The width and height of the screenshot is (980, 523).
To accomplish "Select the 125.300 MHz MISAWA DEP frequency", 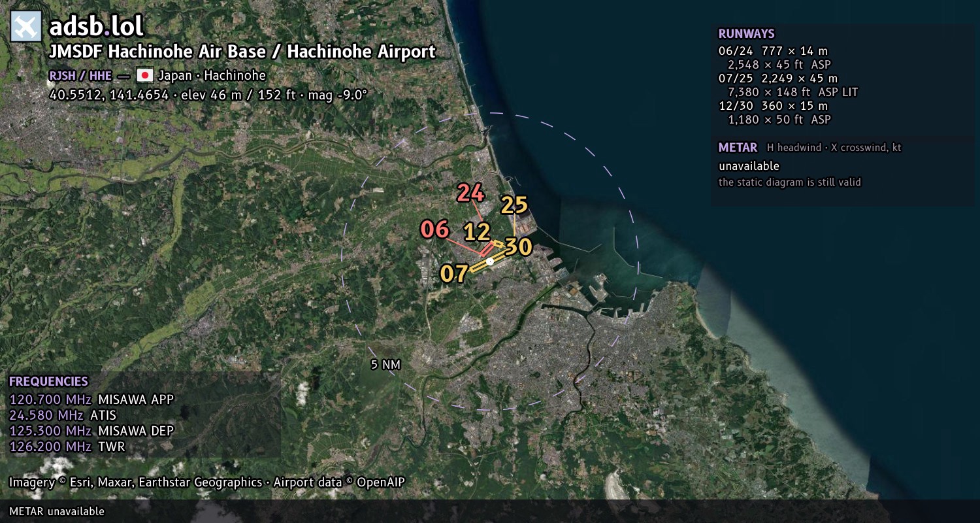I will click(x=91, y=431).
